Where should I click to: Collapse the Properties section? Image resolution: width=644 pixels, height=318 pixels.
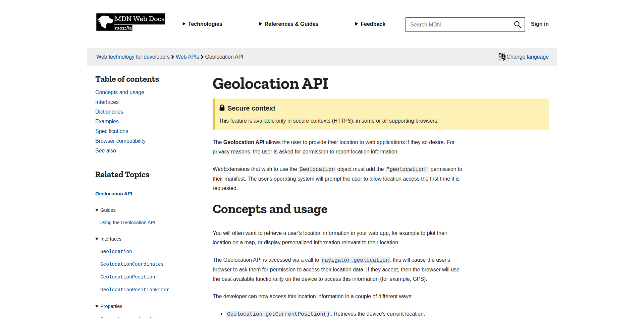tap(97, 306)
